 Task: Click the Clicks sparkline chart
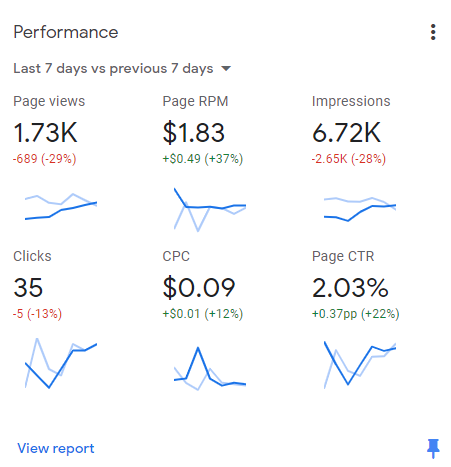[61, 363]
